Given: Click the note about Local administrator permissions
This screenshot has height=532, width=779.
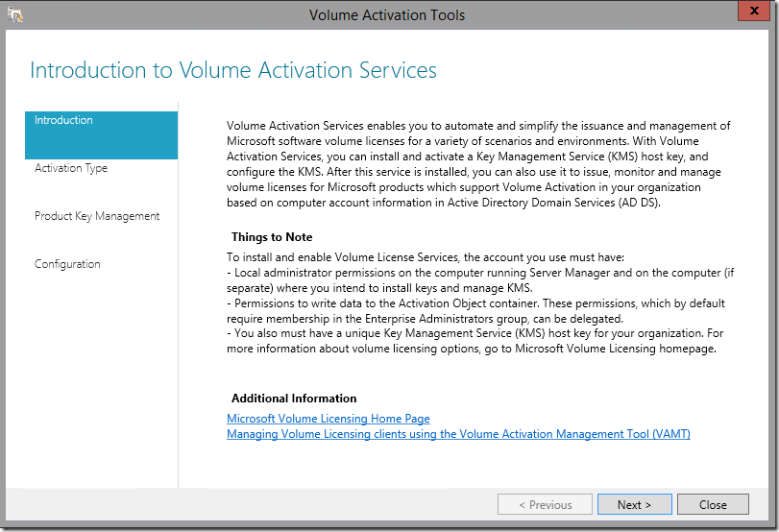Looking at the screenshot, I should click(x=480, y=280).
